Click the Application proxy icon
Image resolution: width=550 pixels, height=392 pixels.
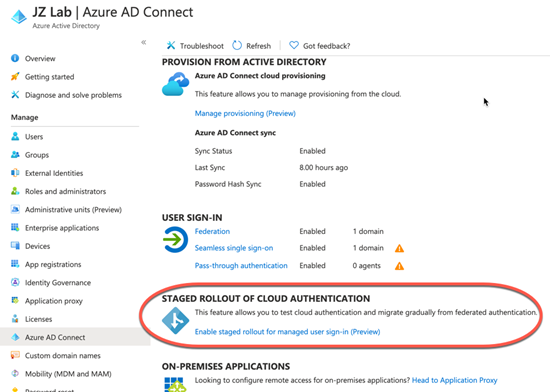tap(15, 300)
